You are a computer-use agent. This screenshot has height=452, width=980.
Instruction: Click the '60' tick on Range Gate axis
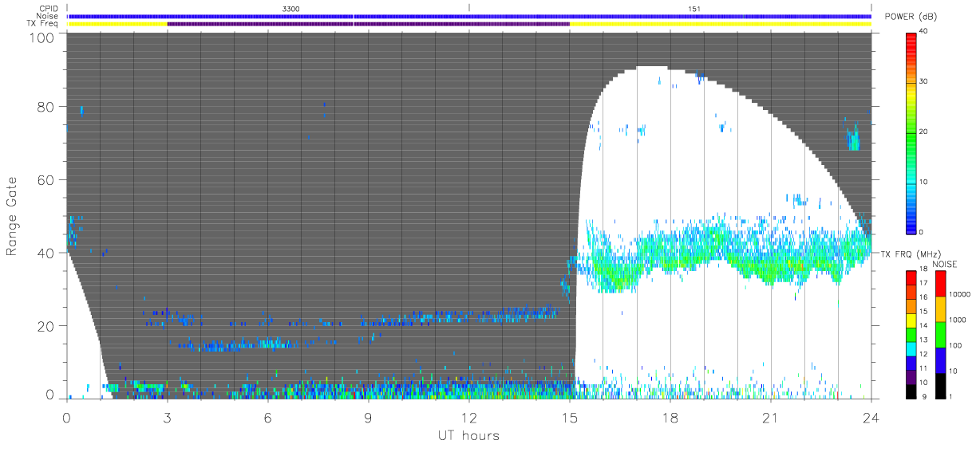tap(45, 180)
